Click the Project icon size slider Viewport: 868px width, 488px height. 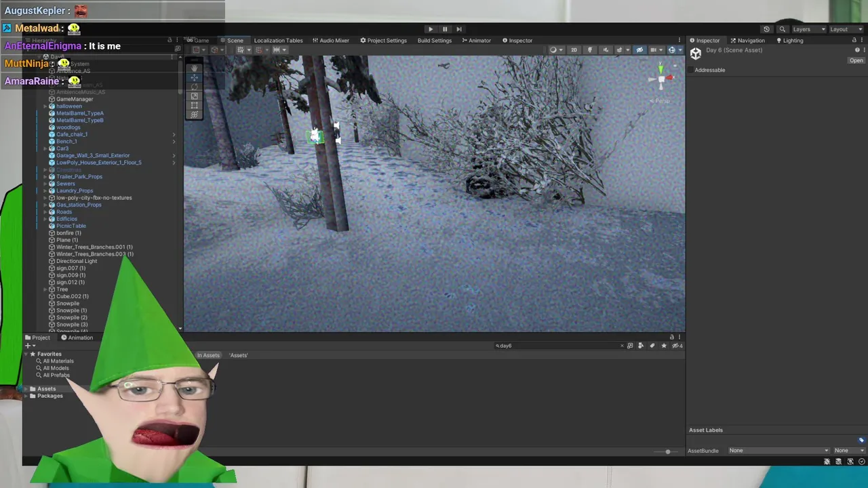668,451
